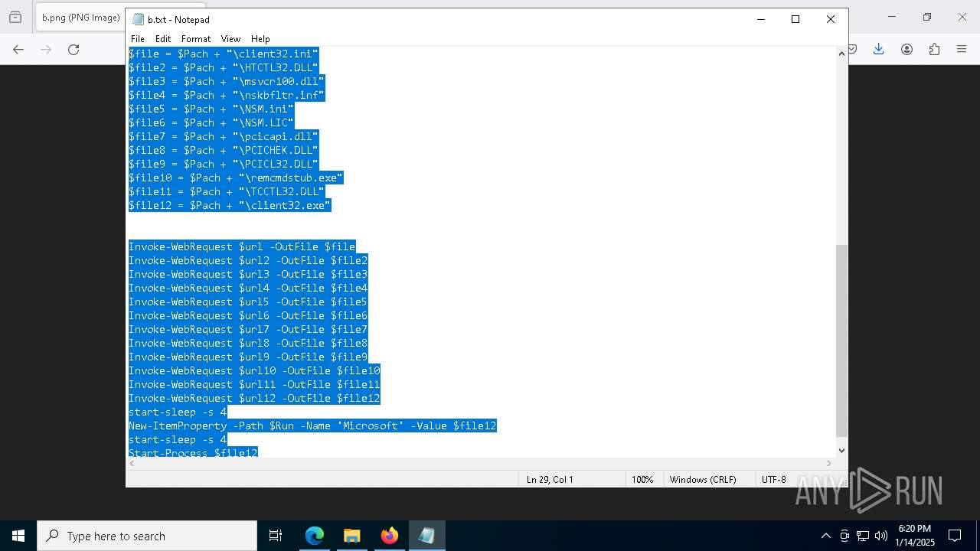The height and width of the screenshot is (551, 980).
Task: Open the Windows Start menu
Action: tap(18, 536)
